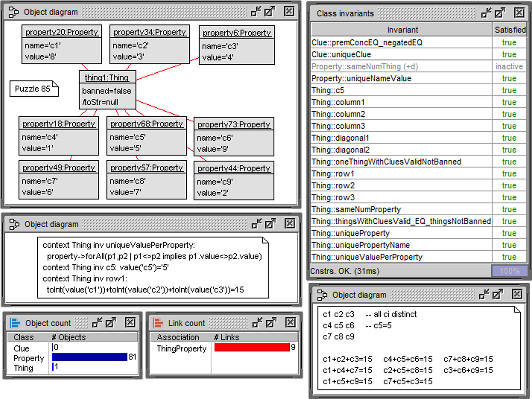This screenshot has width=532, height=399.
Task: Close the Link count window
Action: point(290,322)
